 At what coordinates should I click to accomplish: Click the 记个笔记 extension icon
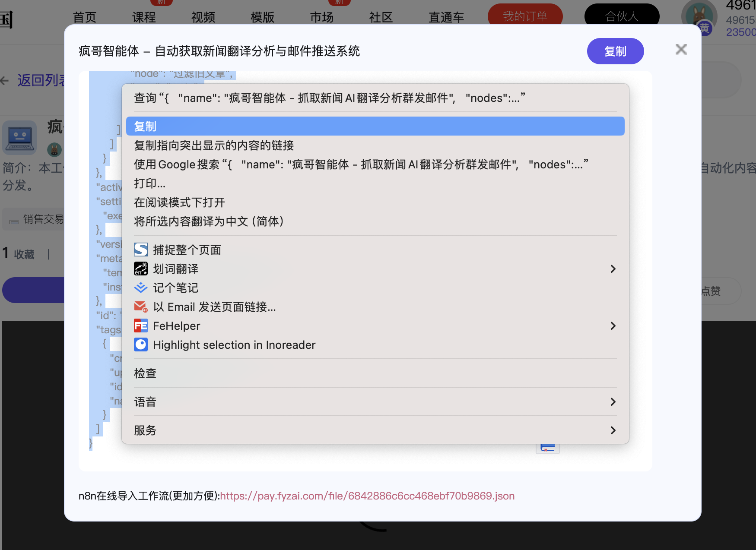point(141,288)
